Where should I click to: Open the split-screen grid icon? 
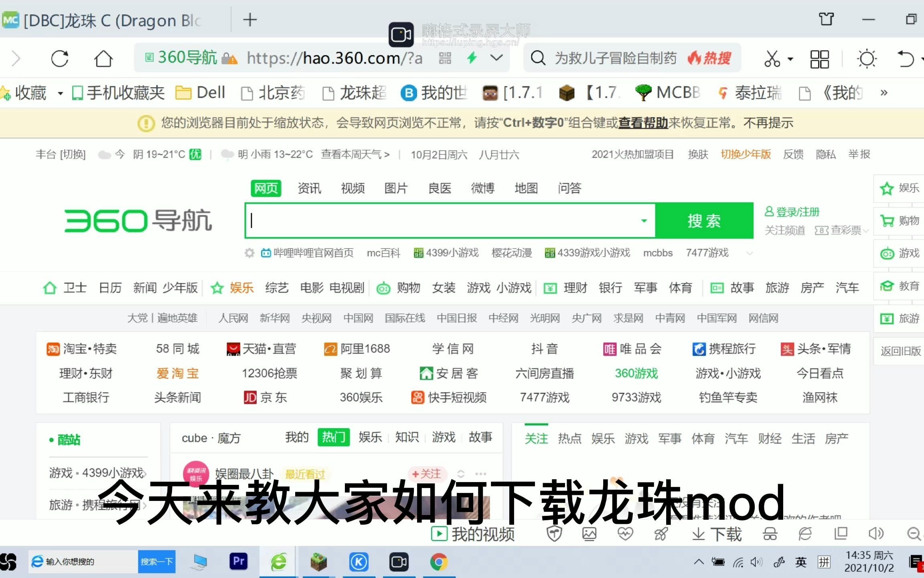(x=819, y=59)
